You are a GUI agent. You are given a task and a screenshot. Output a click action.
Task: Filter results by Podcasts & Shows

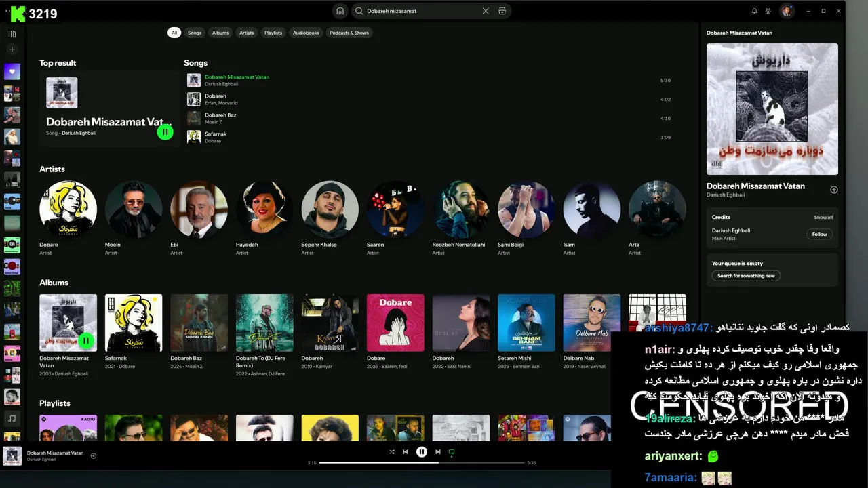pyautogui.click(x=349, y=33)
